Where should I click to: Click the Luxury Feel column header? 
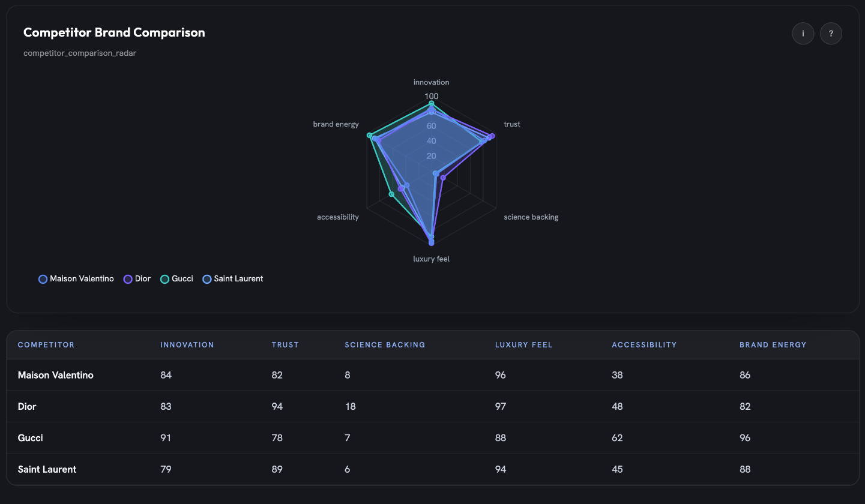[x=523, y=345]
